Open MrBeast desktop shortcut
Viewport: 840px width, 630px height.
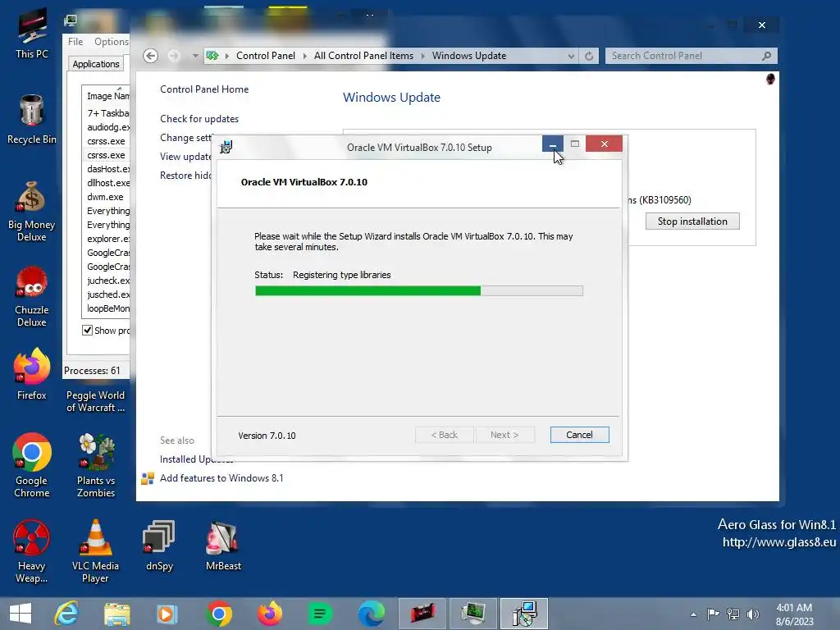[x=223, y=545]
